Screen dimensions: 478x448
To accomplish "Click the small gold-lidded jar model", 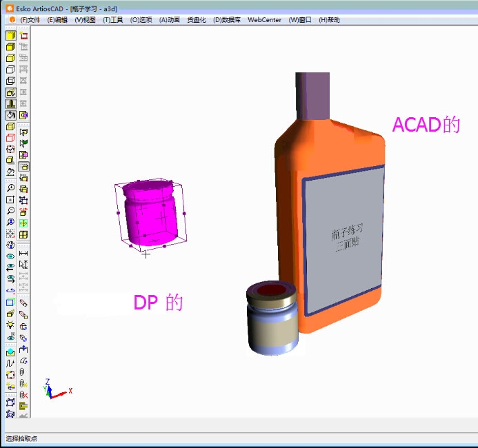I will 272,317.
